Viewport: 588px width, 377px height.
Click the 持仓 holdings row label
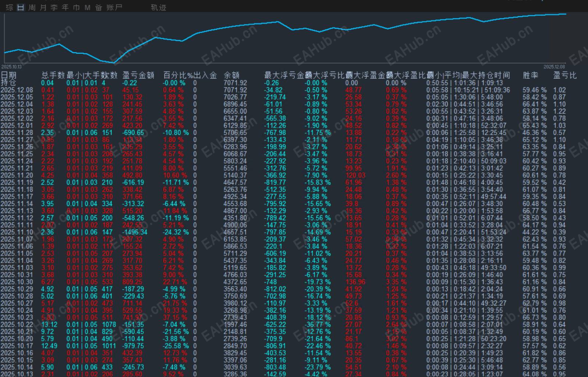coord(8,83)
